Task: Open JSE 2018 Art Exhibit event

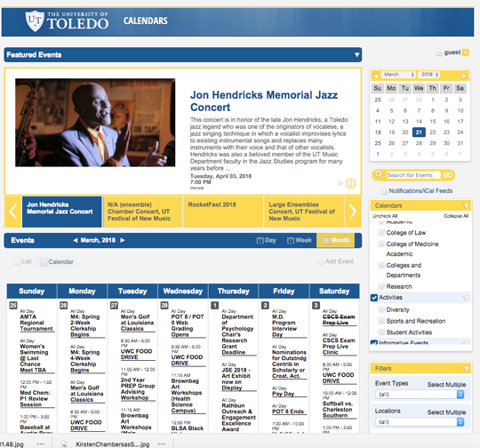Action: click(236, 379)
